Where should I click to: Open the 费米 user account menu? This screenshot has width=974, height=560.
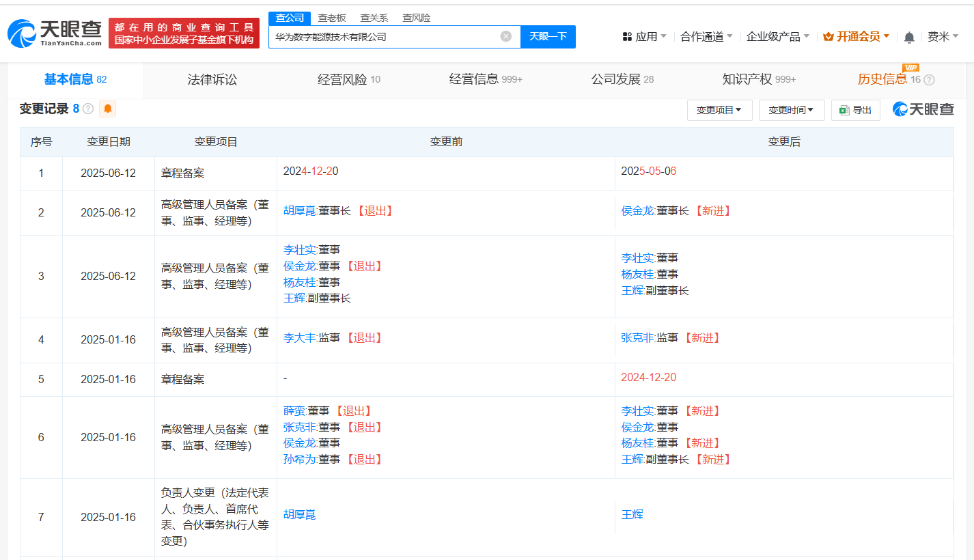pyautogui.click(x=943, y=37)
